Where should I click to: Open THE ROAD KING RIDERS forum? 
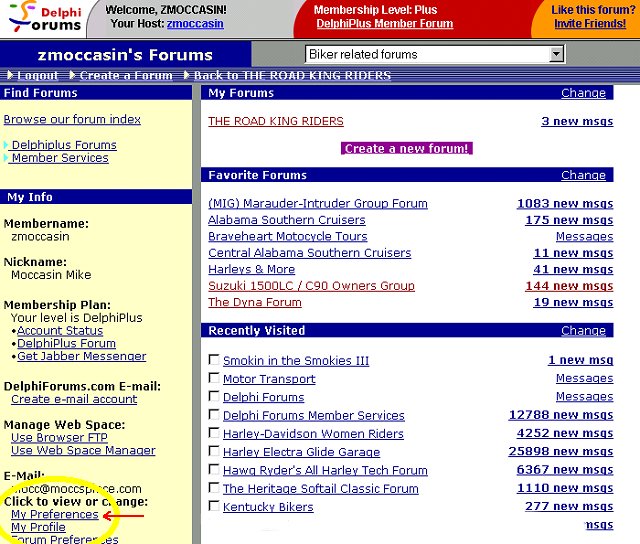click(x=276, y=121)
